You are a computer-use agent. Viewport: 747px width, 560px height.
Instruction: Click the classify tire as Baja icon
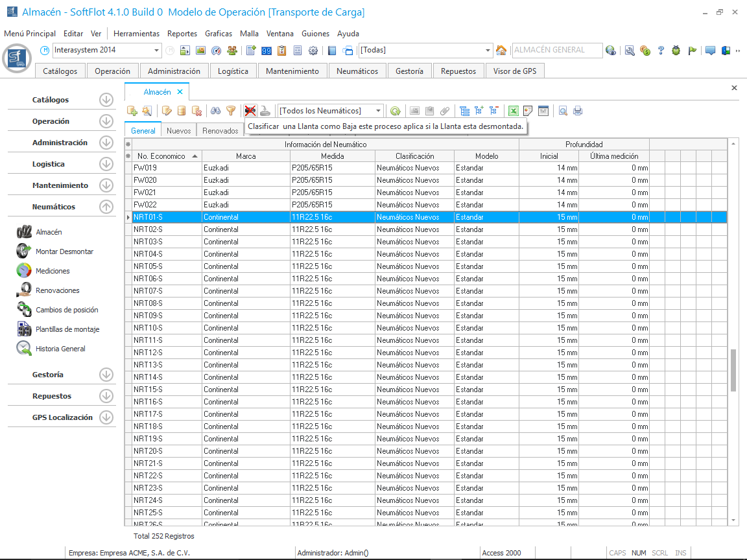tap(250, 111)
